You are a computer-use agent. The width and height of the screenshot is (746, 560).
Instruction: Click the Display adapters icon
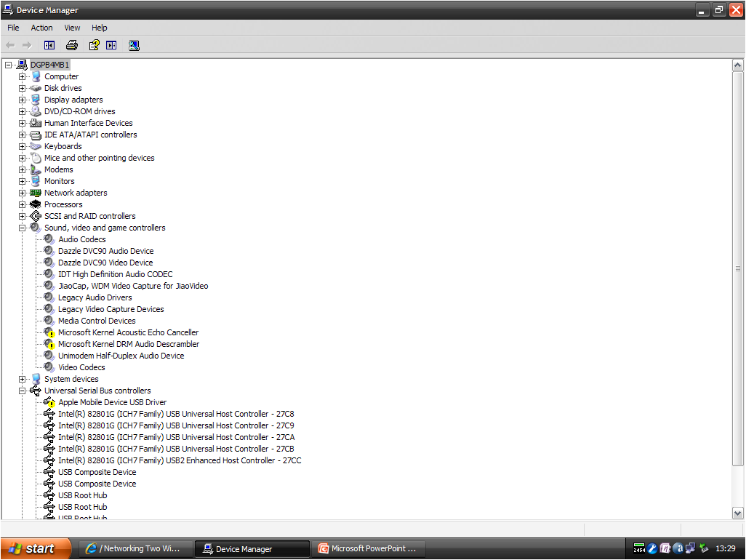point(36,100)
